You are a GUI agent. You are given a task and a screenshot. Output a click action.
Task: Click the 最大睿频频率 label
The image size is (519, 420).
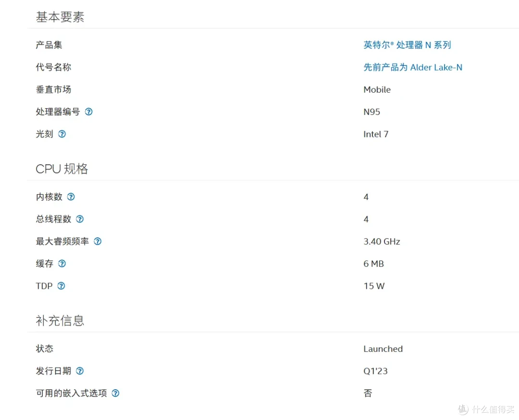click(62, 241)
